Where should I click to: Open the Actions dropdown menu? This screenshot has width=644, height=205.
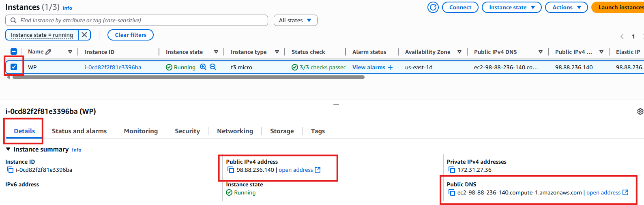566,7
